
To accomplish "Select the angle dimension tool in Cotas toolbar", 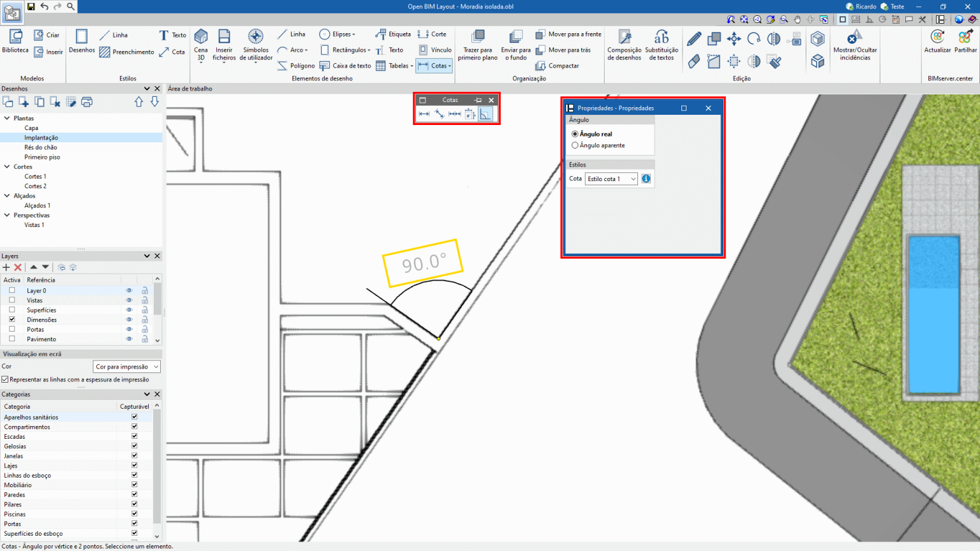I will tap(486, 114).
